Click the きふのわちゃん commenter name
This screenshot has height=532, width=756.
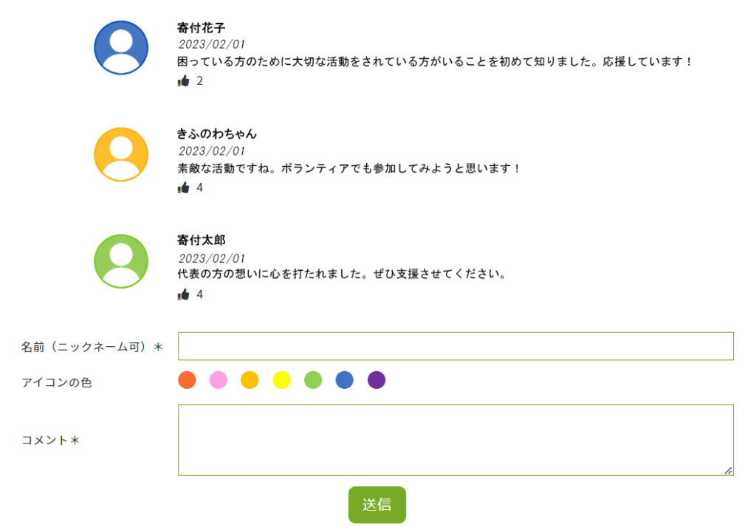tap(216, 134)
